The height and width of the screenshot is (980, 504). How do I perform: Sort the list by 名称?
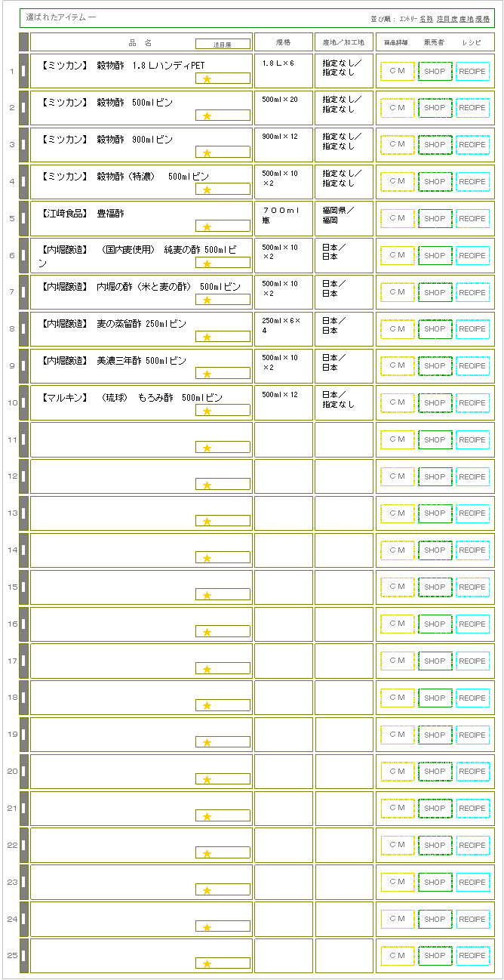tap(426, 18)
